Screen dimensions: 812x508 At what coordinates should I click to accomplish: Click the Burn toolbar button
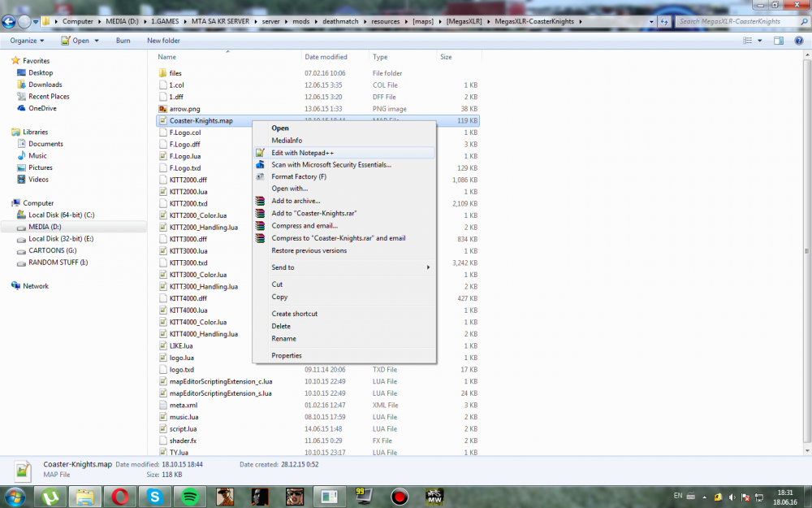pos(123,41)
